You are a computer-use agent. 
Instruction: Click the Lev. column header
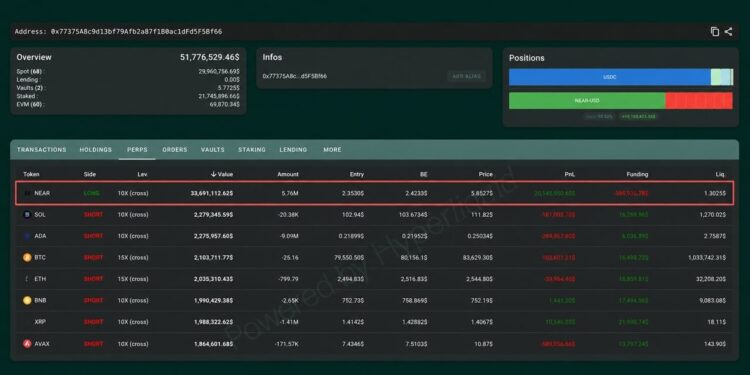pyautogui.click(x=143, y=175)
